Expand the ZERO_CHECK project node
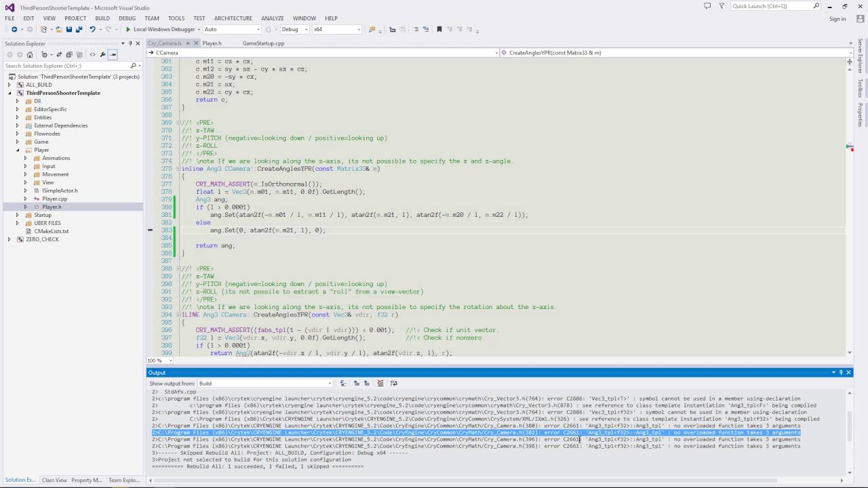 (x=9, y=239)
